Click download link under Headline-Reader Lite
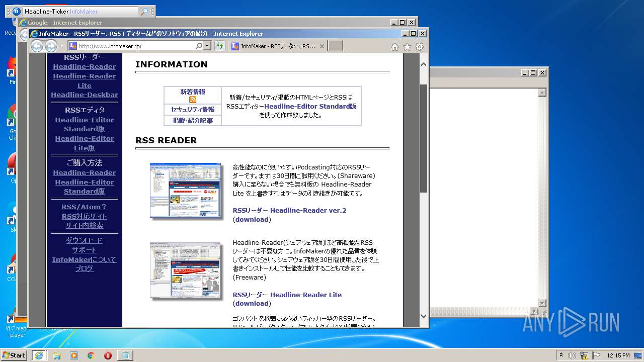Image resolution: width=644 pixels, height=362 pixels. (252, 303)
